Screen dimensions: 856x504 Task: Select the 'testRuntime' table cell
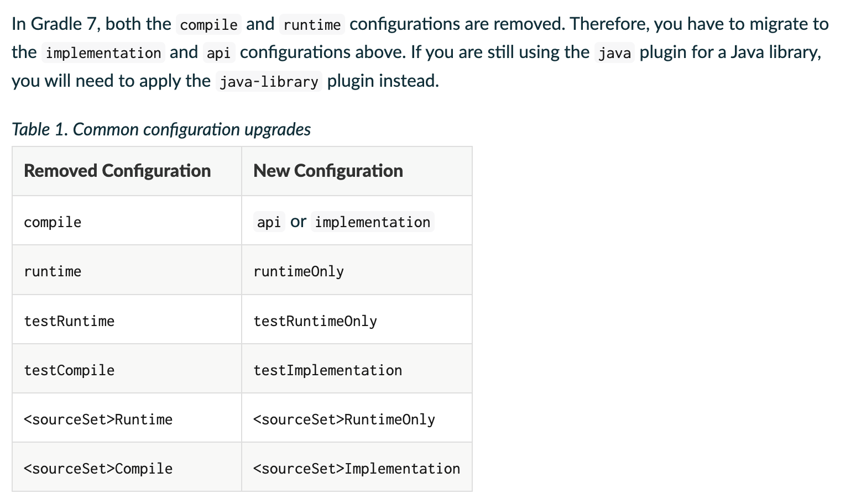pos(127,319)
